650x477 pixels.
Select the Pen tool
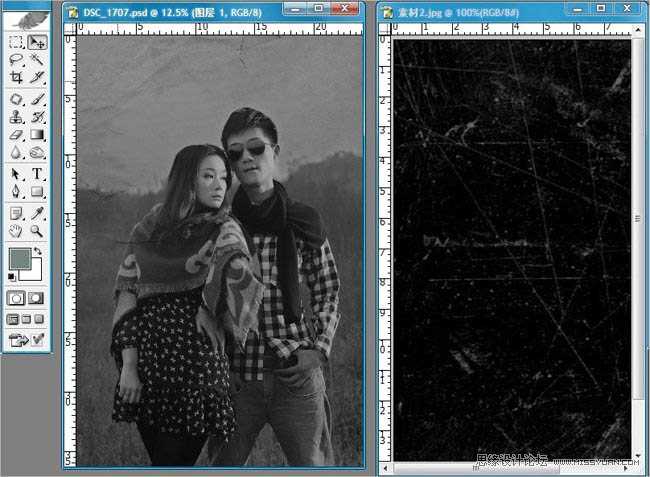(16, 191)
